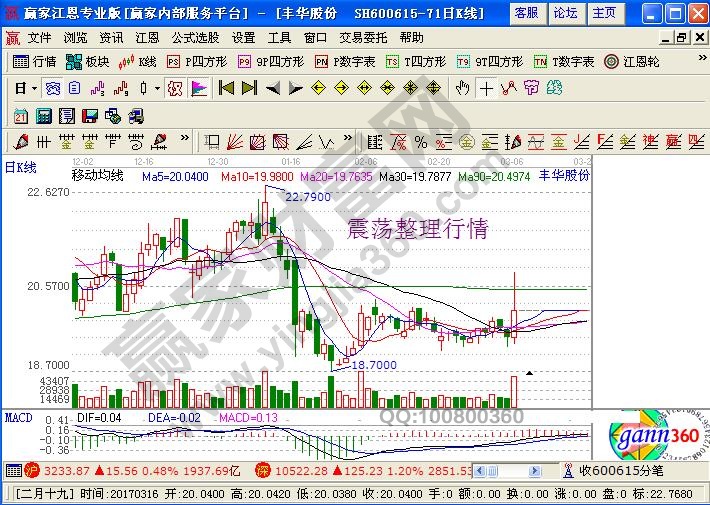This screenshot has width=710, height=505.
Task: Click the 客服 button
Action: pos(526,13)
